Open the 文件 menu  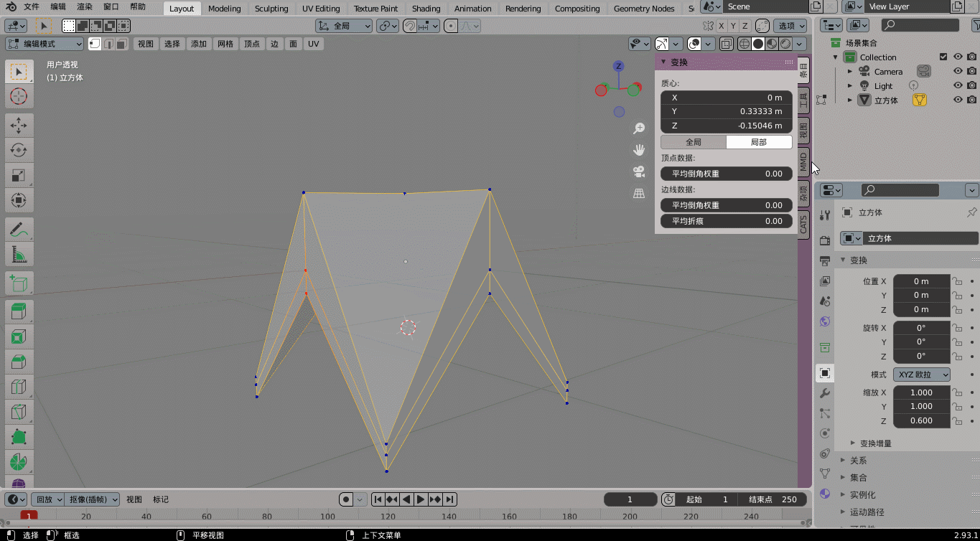(x=32, y=6)
